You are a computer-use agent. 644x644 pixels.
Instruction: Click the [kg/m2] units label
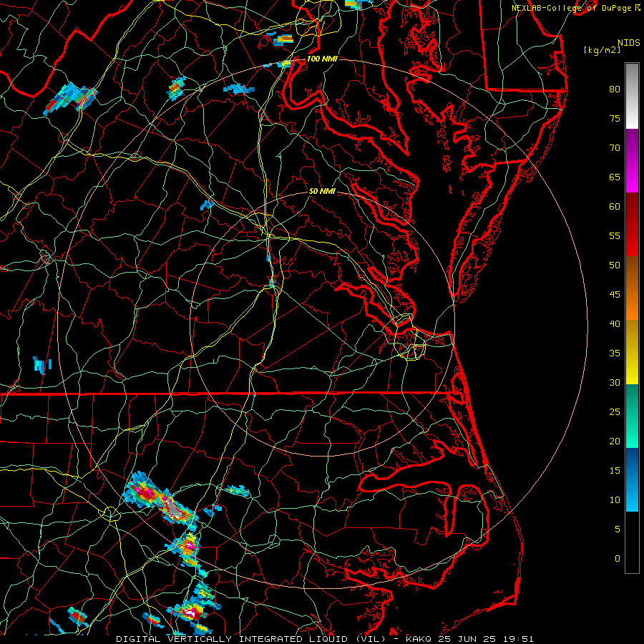(602, 50)
